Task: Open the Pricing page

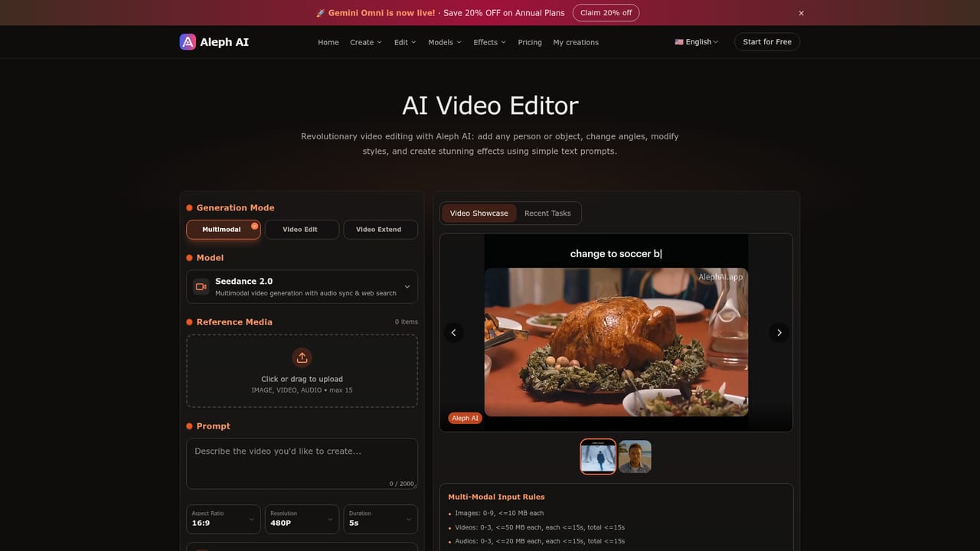Action: [x=530, y=42]
